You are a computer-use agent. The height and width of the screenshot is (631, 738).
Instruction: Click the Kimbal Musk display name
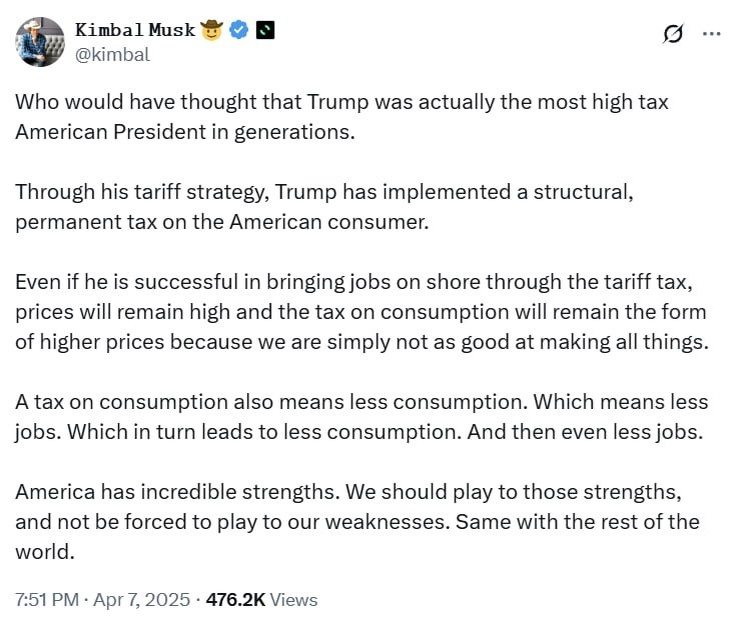tap(134, 30)
